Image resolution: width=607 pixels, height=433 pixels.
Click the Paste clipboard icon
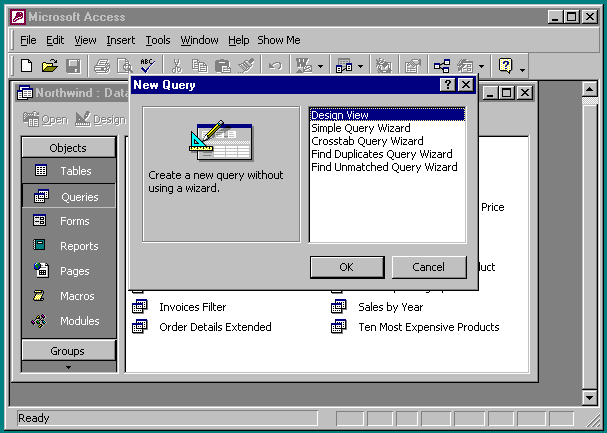pos(223,66)
